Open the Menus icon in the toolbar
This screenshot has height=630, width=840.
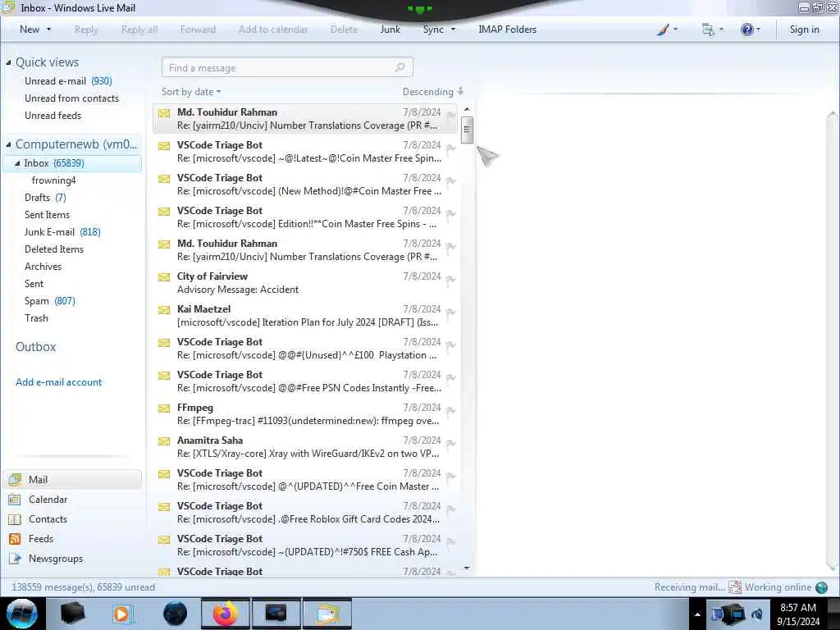(x=708, y=30)
